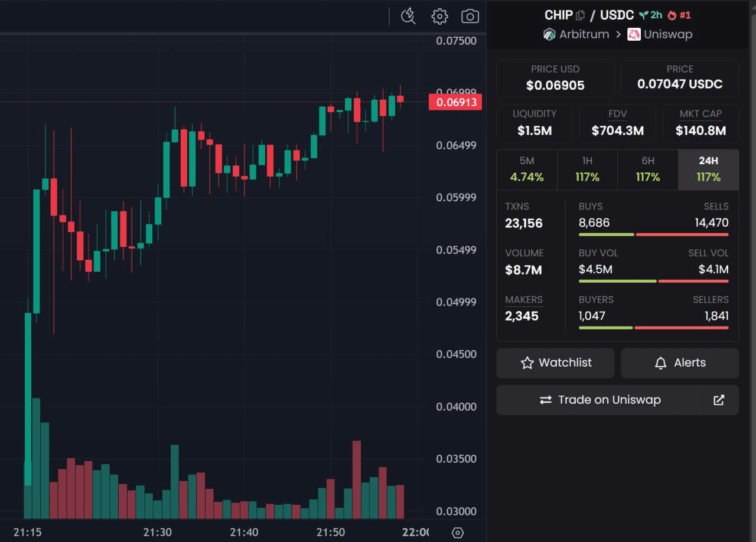
Task: Click Trade on Uniswap button
Action: tap(598, 400)
